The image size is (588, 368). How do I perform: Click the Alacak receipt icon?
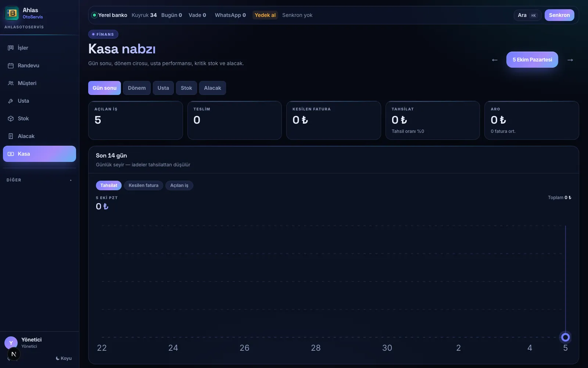(11, 136)
